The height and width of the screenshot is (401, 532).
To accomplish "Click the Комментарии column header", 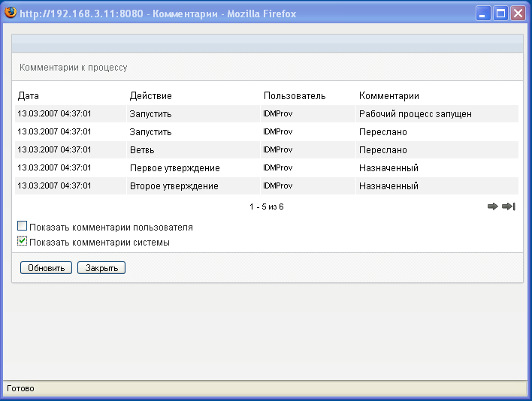I will pyautogui.click(x=388, y=96).
